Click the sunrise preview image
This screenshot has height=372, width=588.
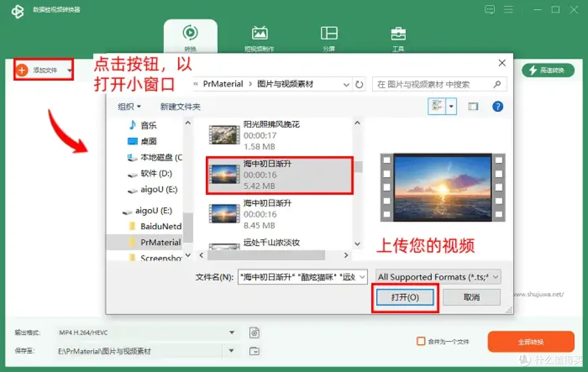tap(443, 187)
